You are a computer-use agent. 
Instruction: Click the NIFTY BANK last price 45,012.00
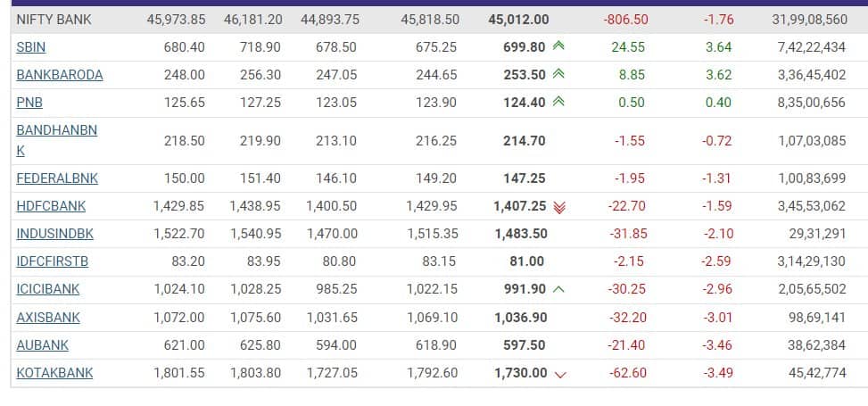coord(519,19)
